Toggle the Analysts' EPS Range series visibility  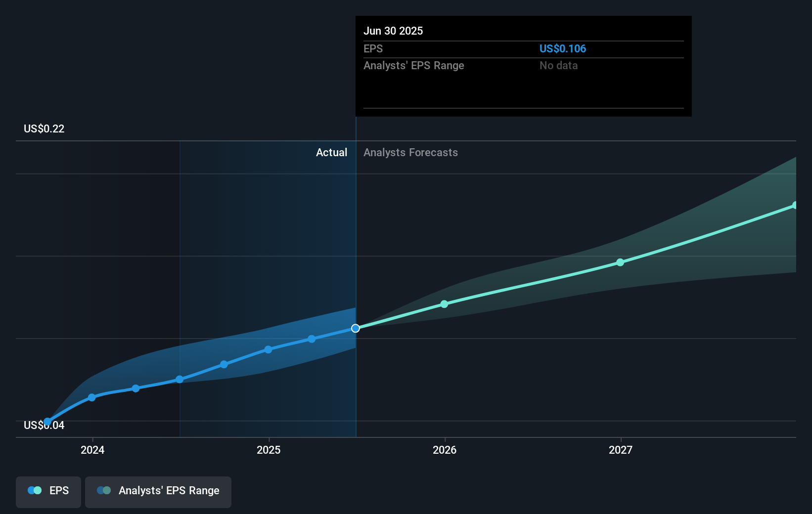click(158, 491)
